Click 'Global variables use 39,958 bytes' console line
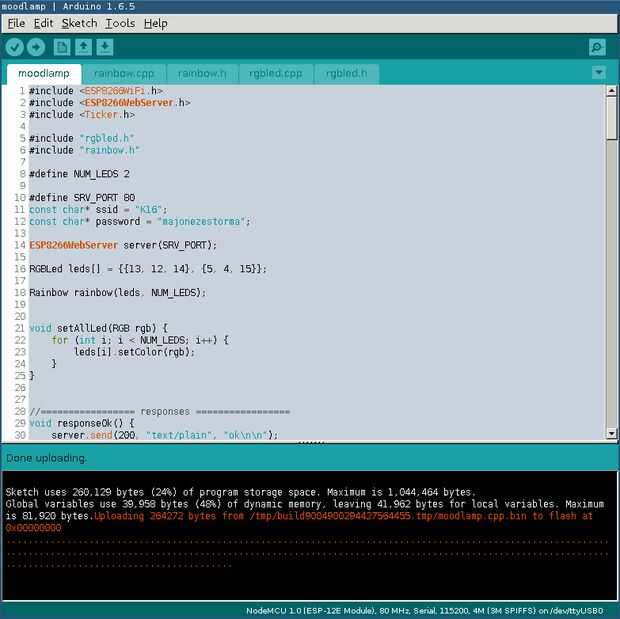This screenshot has height=619, width=620. click(x=305, y=504)
